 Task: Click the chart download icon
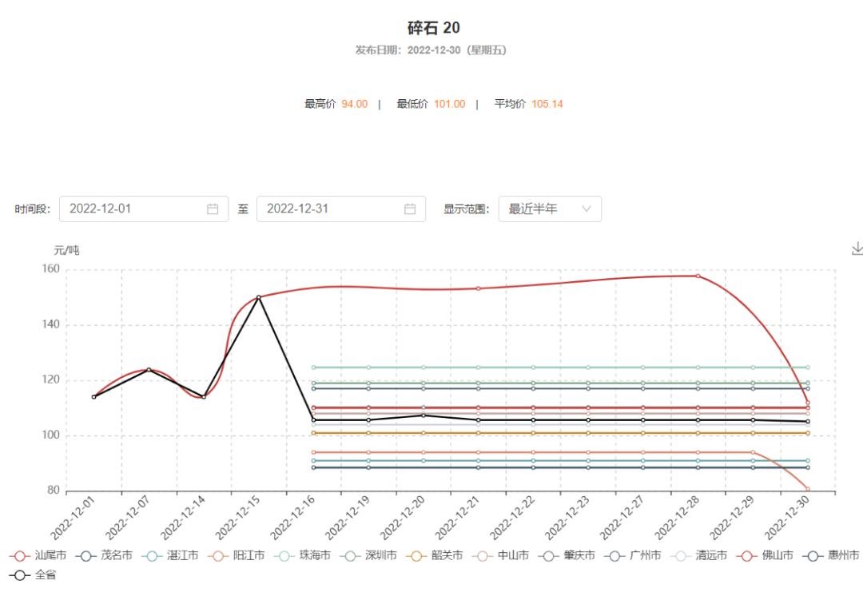[x=855, y=248]
